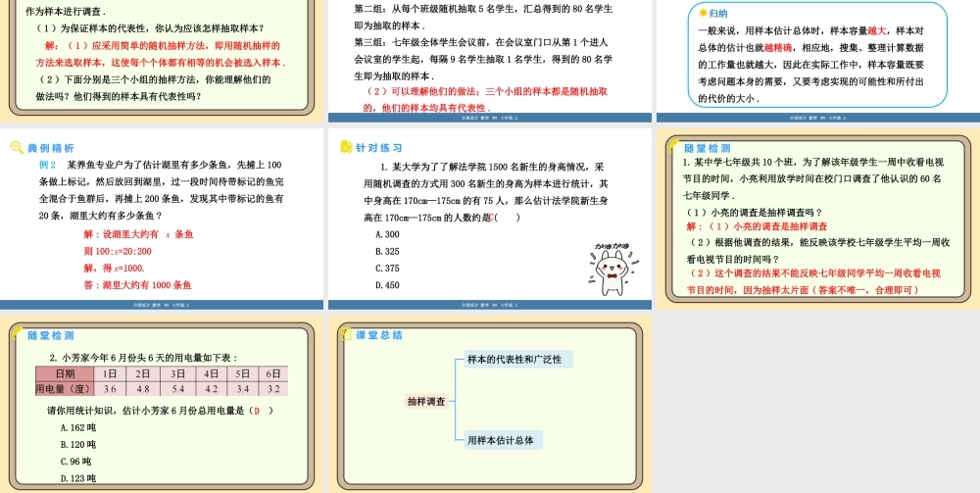Open the 课堂总结 mind map slide

click(x=490, y=404)
